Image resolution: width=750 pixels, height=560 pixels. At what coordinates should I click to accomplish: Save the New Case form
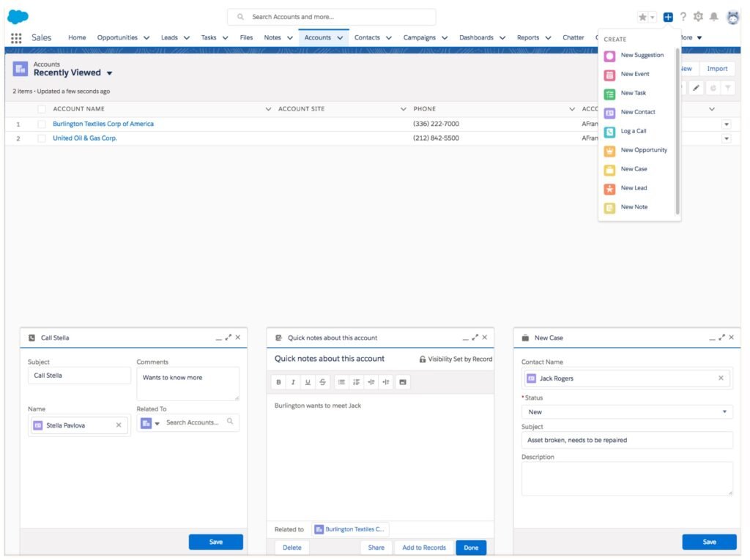pos(709,542)
